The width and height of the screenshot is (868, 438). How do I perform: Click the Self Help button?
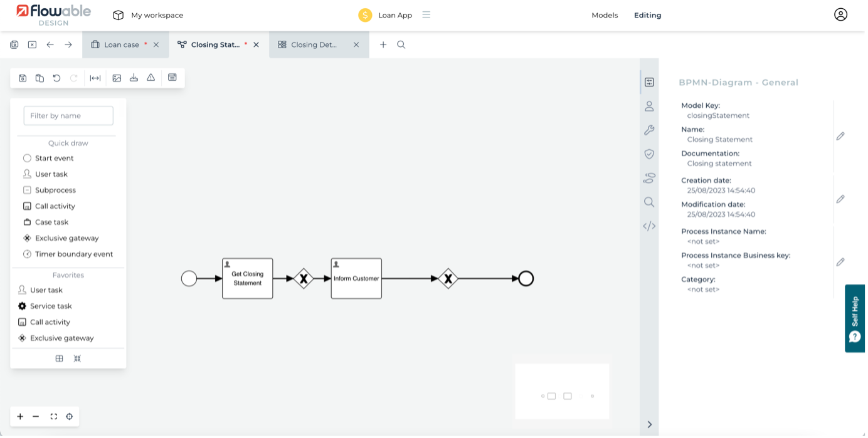point(855,318)
